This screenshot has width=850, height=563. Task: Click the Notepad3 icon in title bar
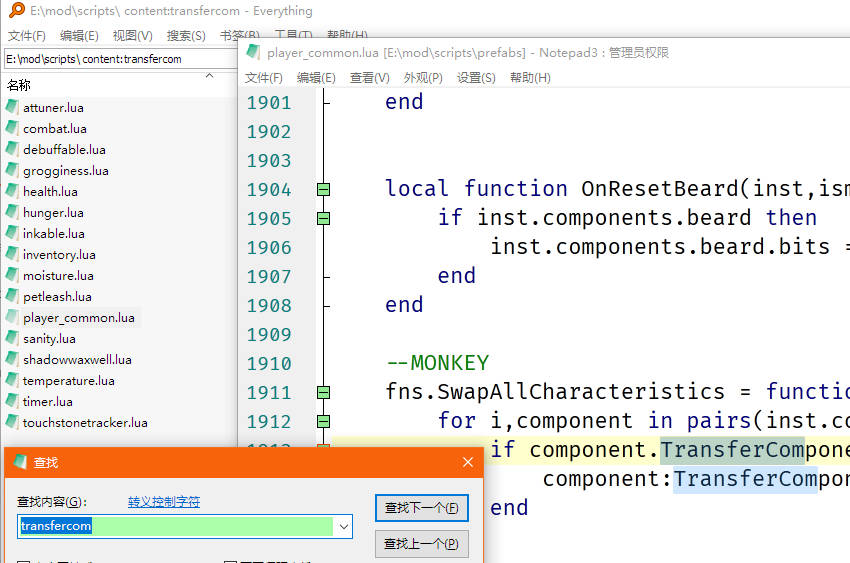coord(253,52)
